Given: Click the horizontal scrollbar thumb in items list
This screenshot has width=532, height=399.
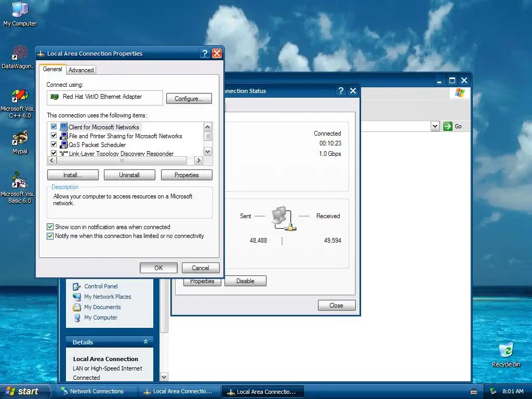Looking at the screenshot, I should [x=122, y=161].
